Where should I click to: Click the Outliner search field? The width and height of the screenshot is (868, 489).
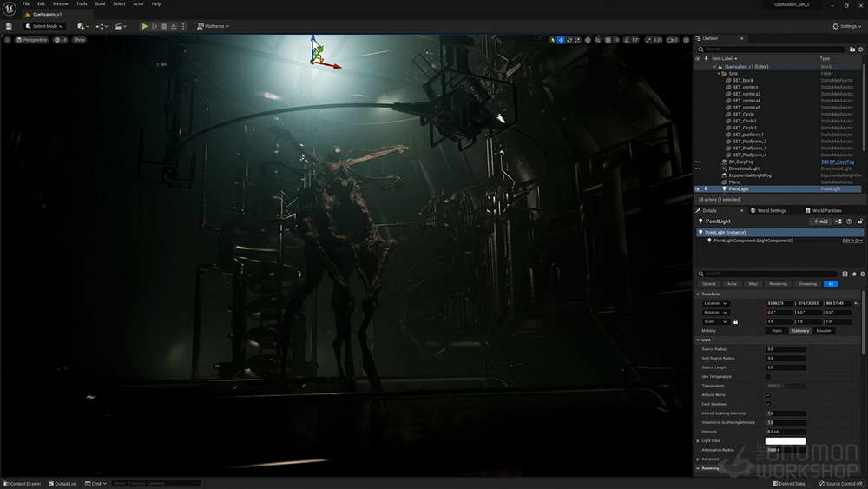coord(771,50)
